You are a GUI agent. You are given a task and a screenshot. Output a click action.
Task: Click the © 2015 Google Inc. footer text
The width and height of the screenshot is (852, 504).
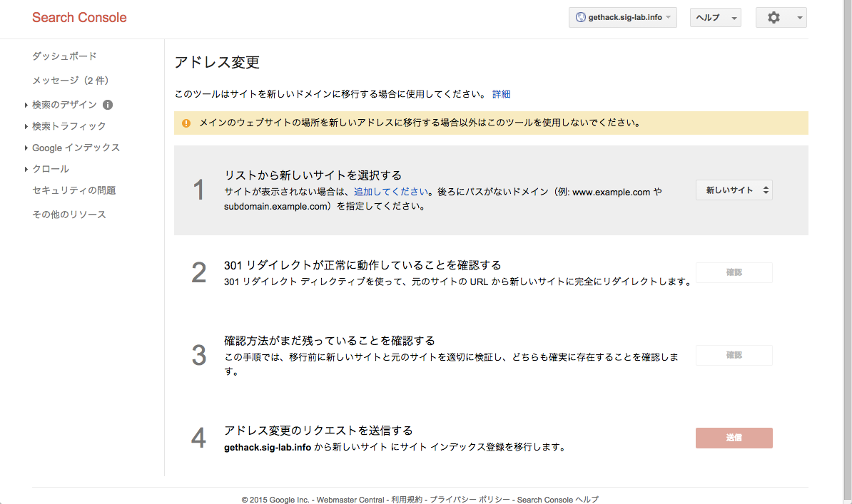point(275,500)
